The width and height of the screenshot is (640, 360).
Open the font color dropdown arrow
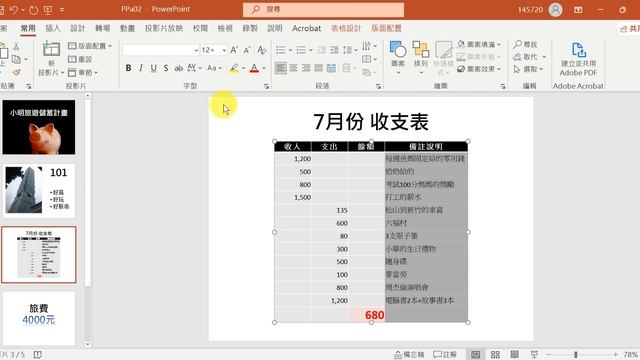pyautogui.click(x=264, y=68)
